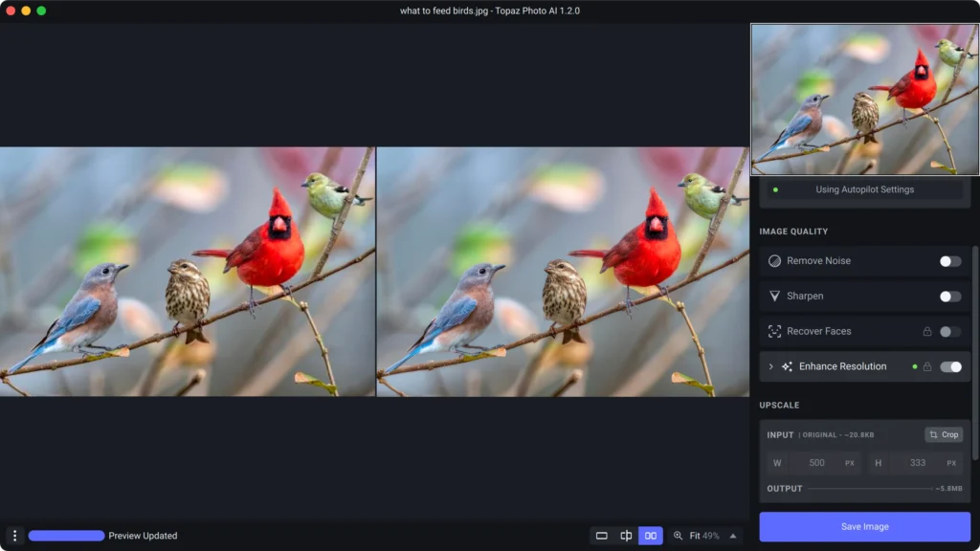This screenshot has height=551, width=980.
Task: Click the Remove Noise icon
Action: coord(775,261)
